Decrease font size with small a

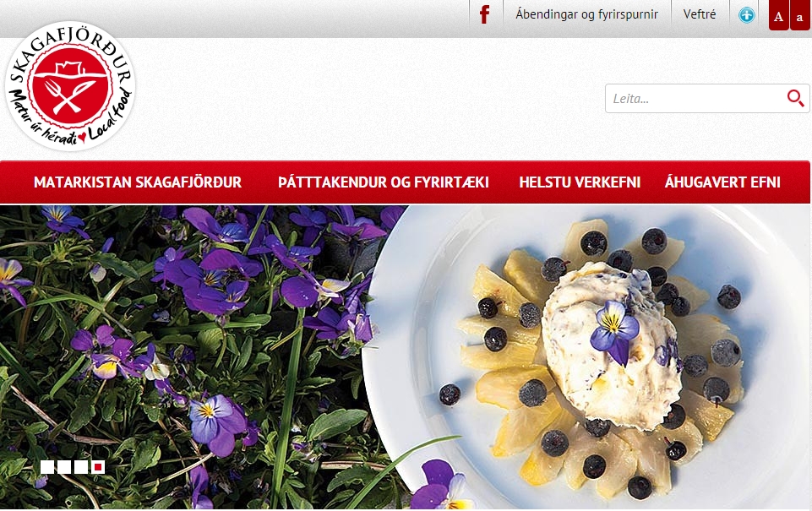pyautogui.click(x=799, y=15)
